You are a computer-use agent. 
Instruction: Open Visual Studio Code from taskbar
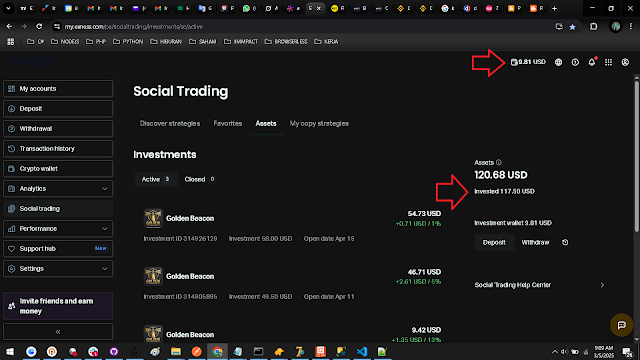362,351
